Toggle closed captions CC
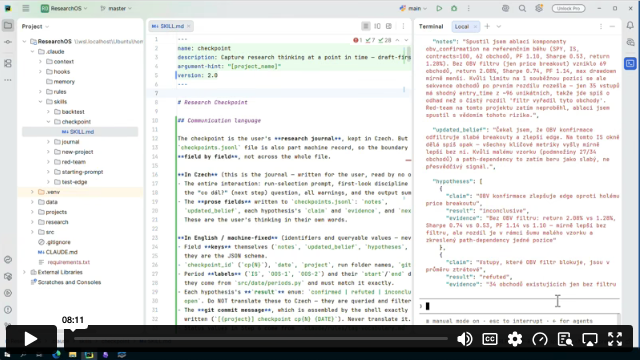640x360 pixels. coord(490,339)
